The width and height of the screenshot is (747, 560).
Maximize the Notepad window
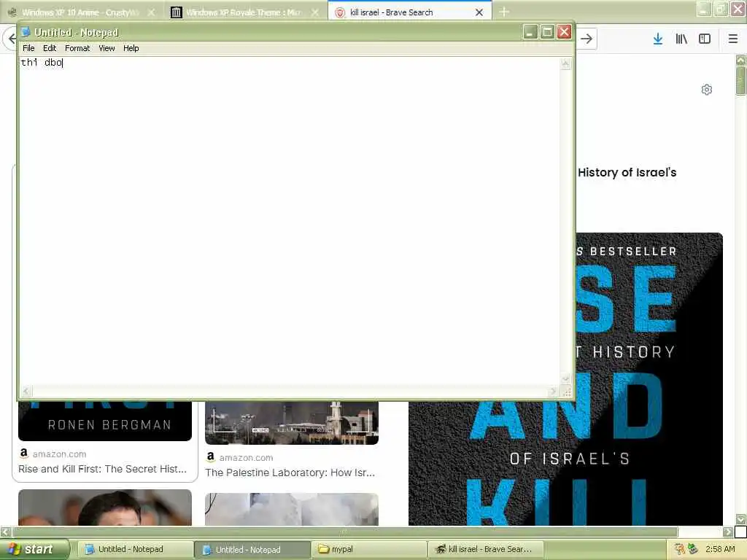point(547,32)
